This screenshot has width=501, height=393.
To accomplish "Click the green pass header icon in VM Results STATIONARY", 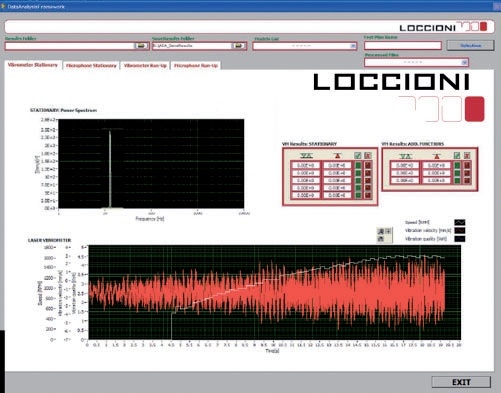I will pos(358,156).
